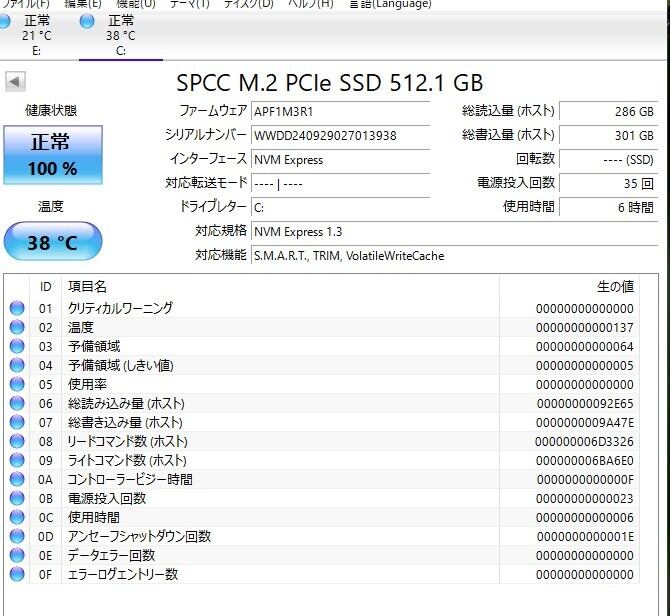Open the 編集(E) menu

click(x=82, y=4)
